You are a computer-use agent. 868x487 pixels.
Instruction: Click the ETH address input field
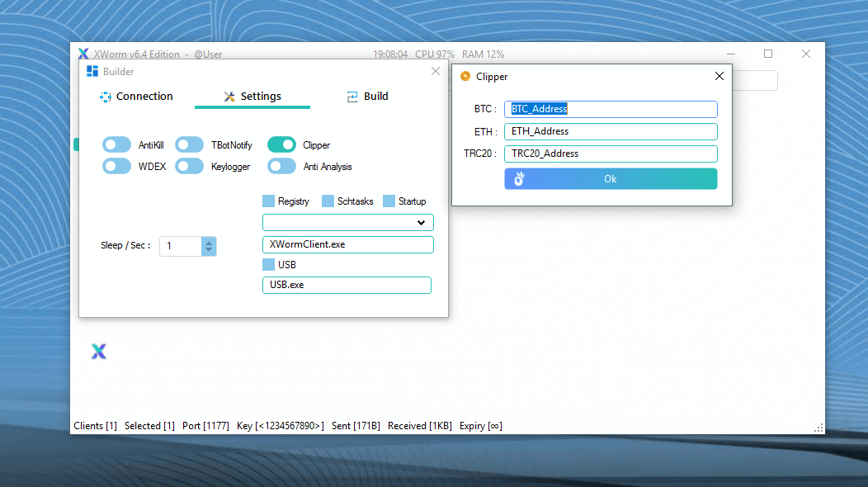[611, 131]
